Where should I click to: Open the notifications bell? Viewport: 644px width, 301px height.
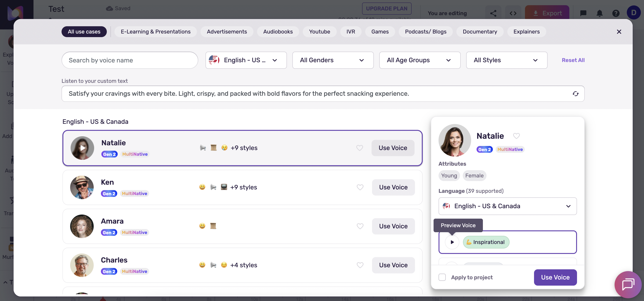tap(599, 13)
